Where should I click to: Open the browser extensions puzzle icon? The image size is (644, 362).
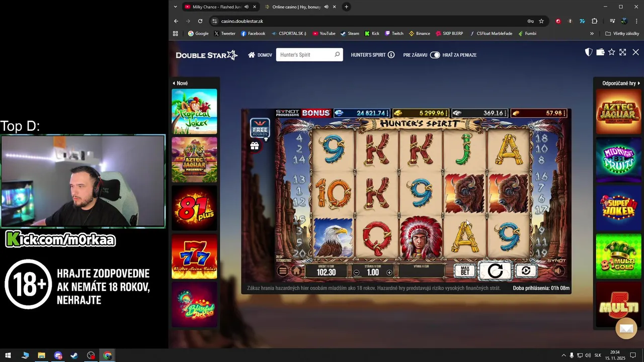tap(594, 21)
